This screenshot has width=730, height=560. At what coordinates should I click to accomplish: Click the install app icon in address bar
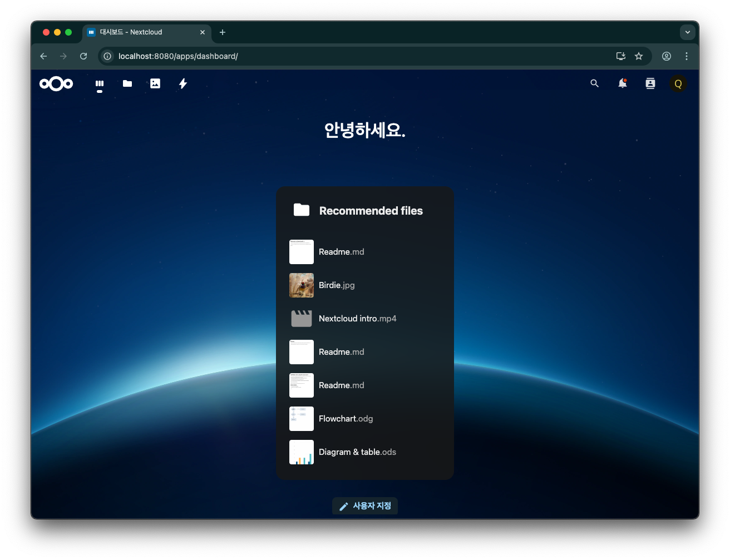click(621, 56)
